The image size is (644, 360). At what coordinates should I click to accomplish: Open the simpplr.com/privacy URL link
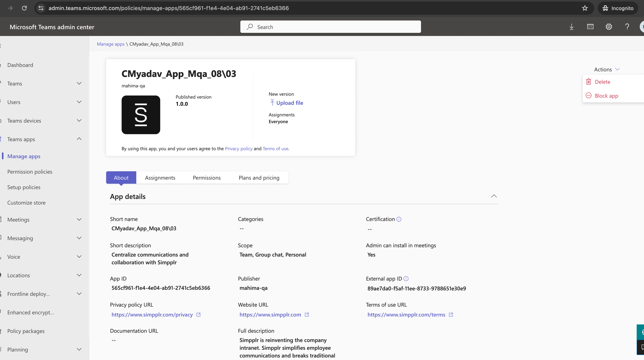point(152,315)
